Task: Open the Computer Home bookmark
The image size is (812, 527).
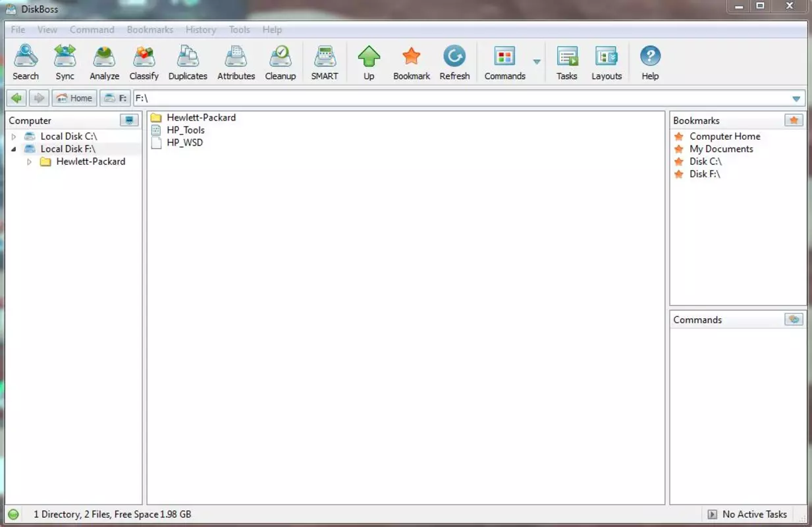Action: pyautogui.click(x=724, y=136)
